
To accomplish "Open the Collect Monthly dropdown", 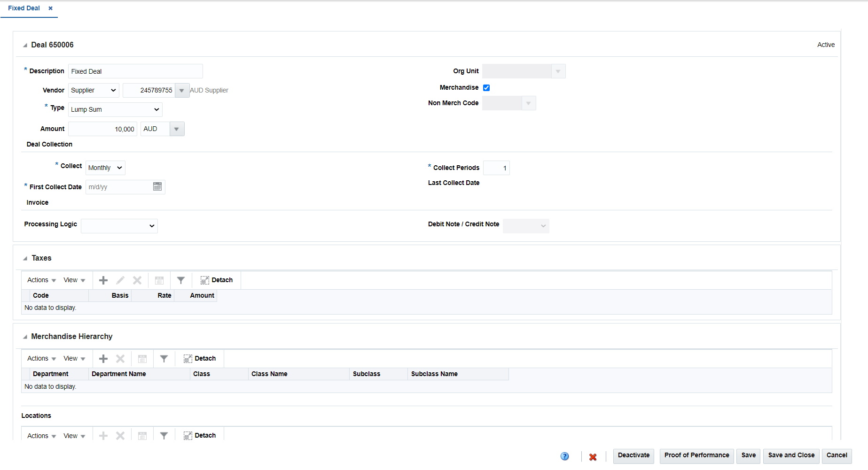I will 105,168.
